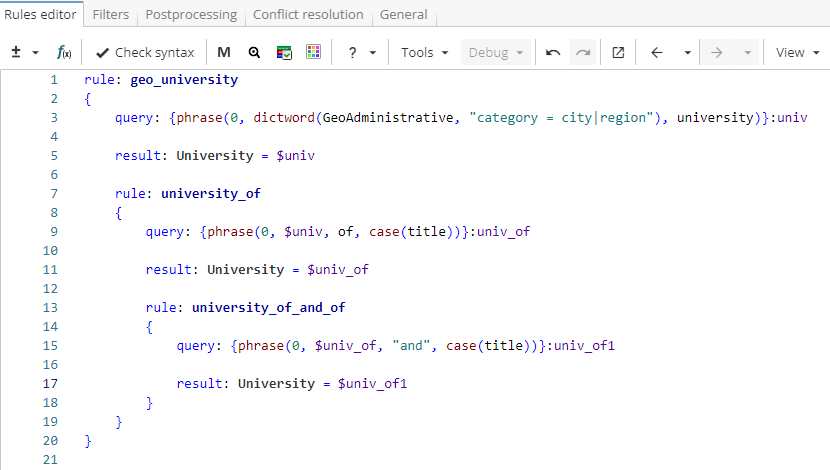Click rule name geo_university on line 1
Screen dimensions: 830x470
point(184,79)
